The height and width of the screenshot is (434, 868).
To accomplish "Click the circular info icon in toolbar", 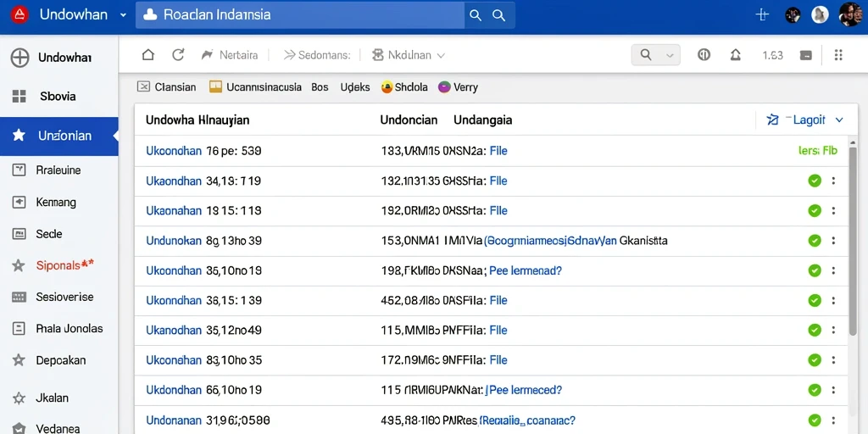I will pyautogui.click(x=704, y=55).
